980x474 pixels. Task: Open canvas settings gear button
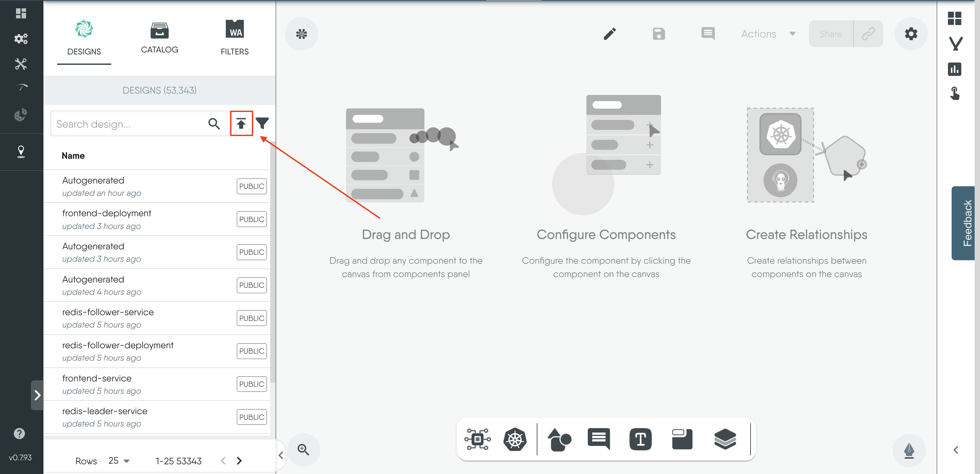click(911, 34)
